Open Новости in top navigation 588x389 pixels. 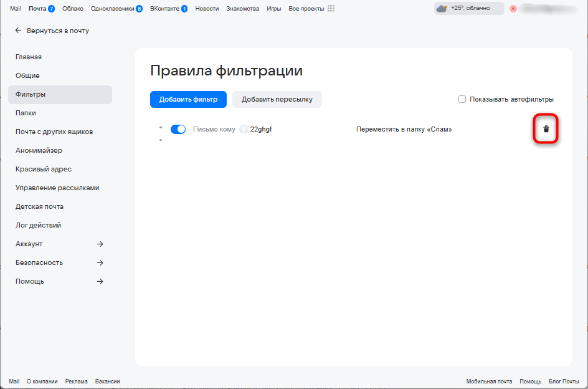coord(207,8)
